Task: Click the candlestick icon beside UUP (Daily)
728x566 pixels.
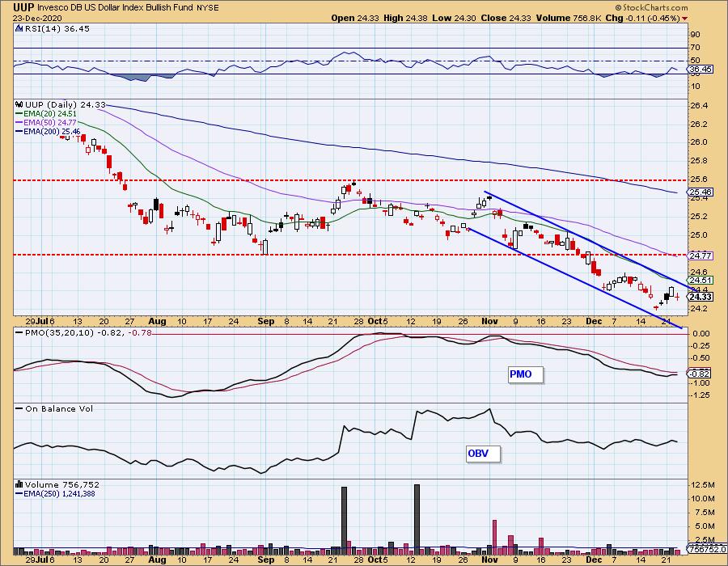Action: 19,105
